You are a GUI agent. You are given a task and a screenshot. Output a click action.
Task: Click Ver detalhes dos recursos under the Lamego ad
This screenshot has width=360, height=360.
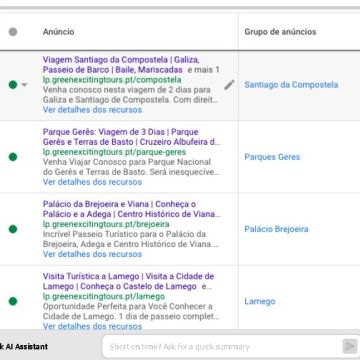click(x=92, y=326)
